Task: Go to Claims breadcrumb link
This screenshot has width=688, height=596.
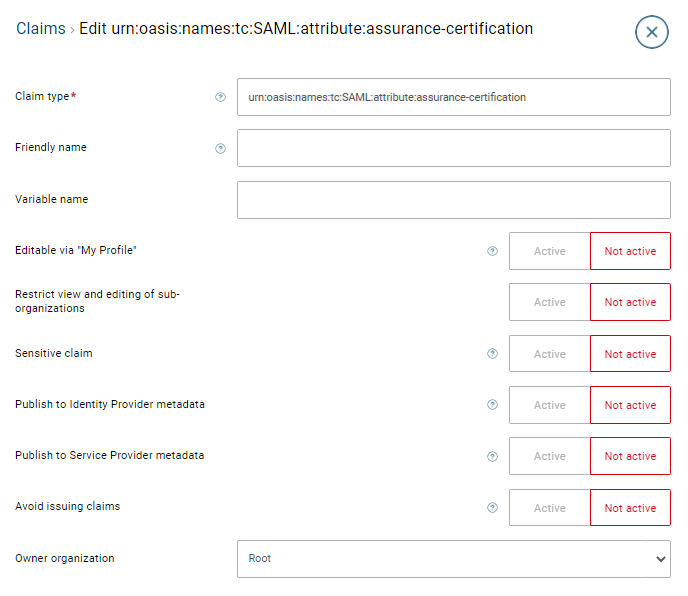Action: pos(40,29)
